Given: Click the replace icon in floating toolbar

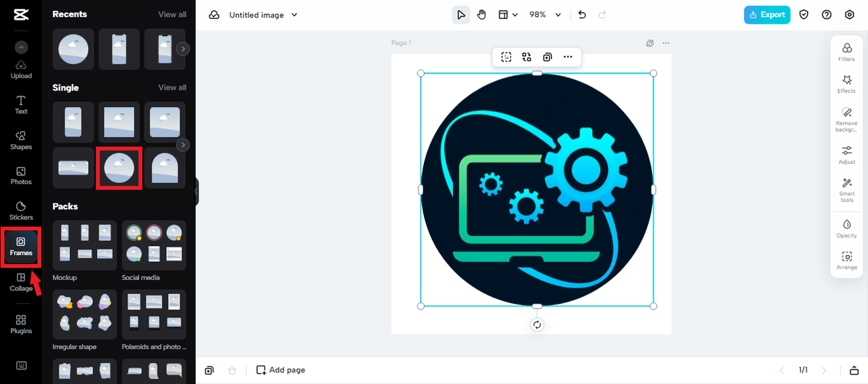Looking at the screenshot, I should coord(526,57).
